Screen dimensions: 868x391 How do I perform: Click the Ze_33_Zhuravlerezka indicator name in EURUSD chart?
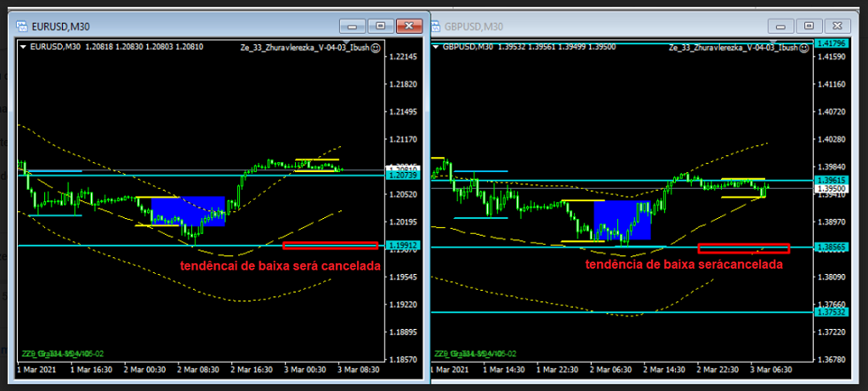tap(305, 48)
